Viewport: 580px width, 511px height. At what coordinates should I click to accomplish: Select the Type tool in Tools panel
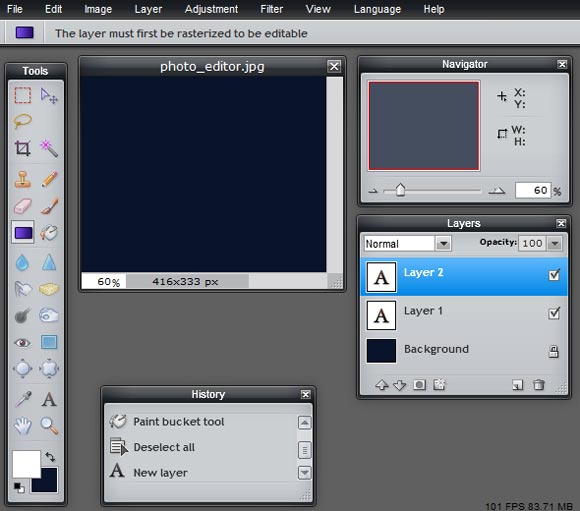click(49, 400)
